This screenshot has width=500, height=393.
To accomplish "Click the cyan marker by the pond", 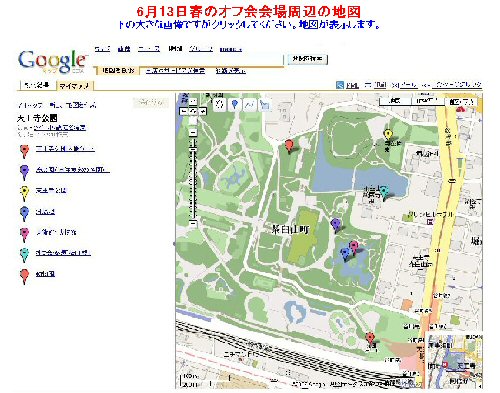I will click(385, 192).
